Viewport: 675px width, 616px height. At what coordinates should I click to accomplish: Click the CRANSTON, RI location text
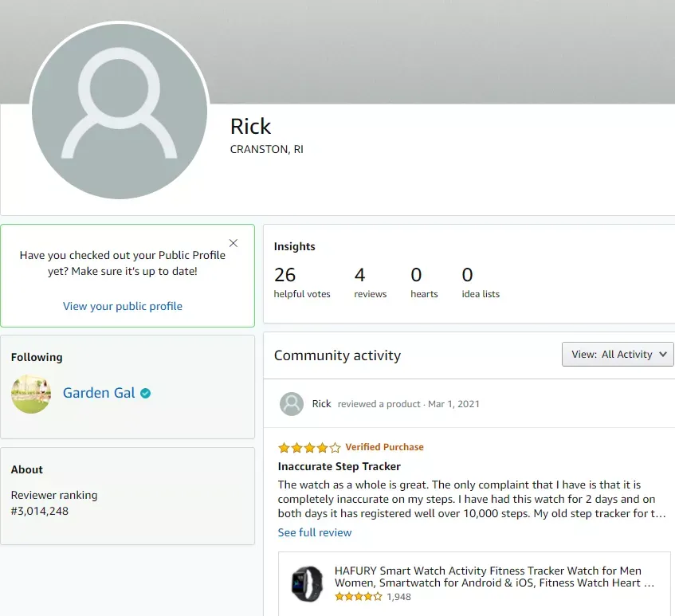(x=266, y=149)
